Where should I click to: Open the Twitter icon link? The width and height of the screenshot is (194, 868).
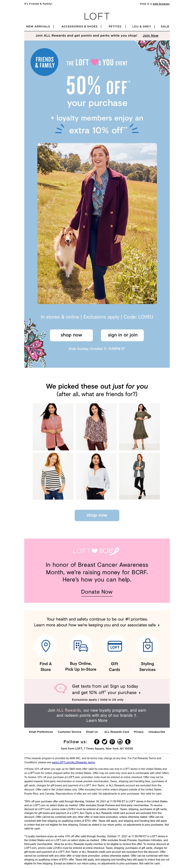(x=104, y=742)
